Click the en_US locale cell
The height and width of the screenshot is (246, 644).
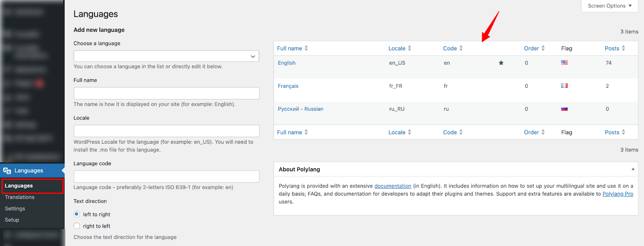[x=397, y=63]
